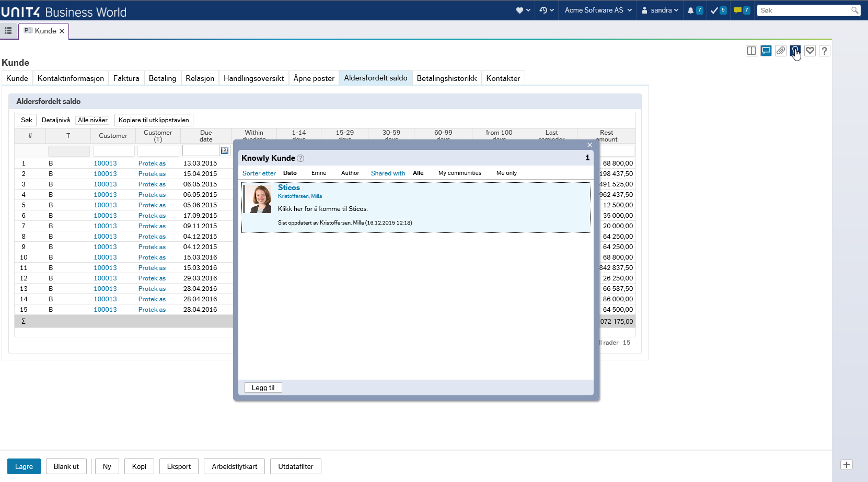Image resolution: width=868 pixels, height=482 pixels.
Task: Filter shared with Alle
Action: 418,173
